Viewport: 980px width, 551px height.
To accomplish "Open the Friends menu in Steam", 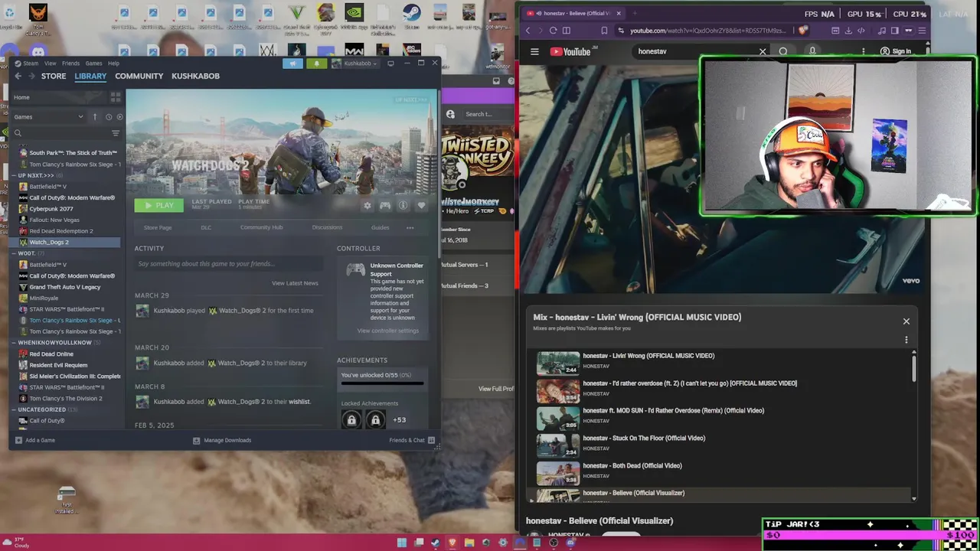I will coord(70,64).
